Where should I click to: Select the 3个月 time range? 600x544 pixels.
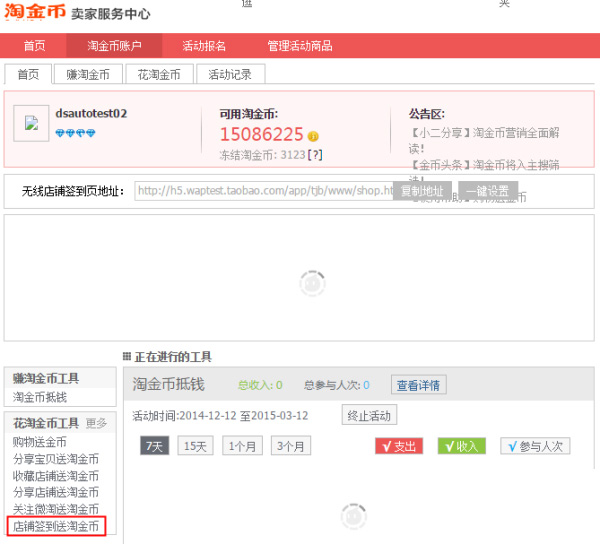(291, 446)
